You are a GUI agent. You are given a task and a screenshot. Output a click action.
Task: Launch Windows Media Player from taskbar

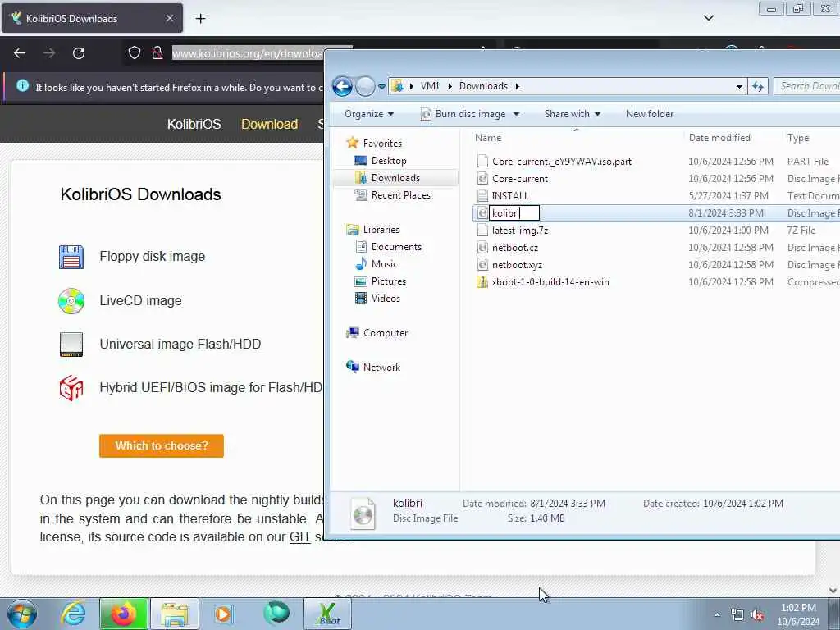tap(224, 614)
